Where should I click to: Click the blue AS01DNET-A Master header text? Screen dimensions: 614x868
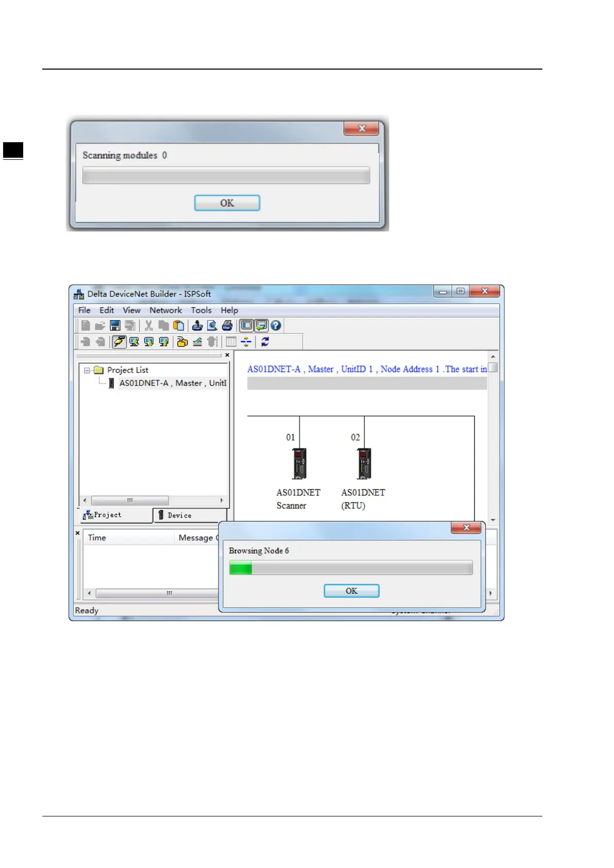[367, 369]
